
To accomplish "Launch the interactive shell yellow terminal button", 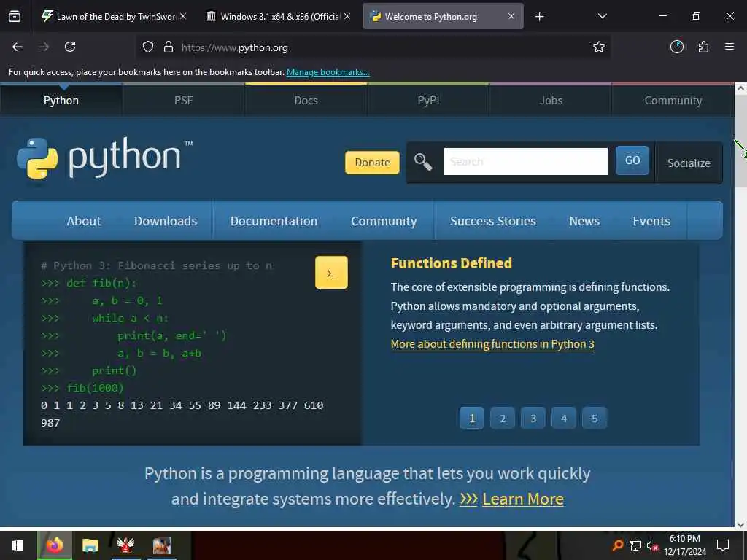I will coord(332,273).
